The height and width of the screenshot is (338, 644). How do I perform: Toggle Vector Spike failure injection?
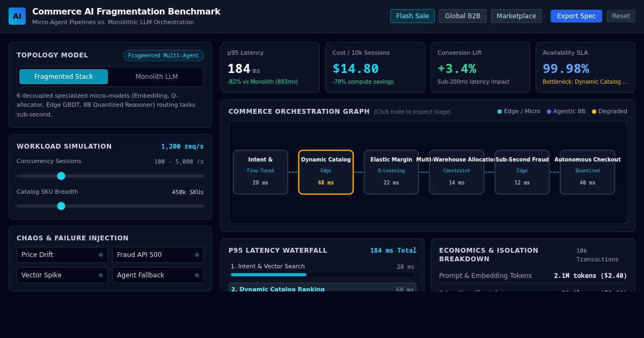coord(62,275)
